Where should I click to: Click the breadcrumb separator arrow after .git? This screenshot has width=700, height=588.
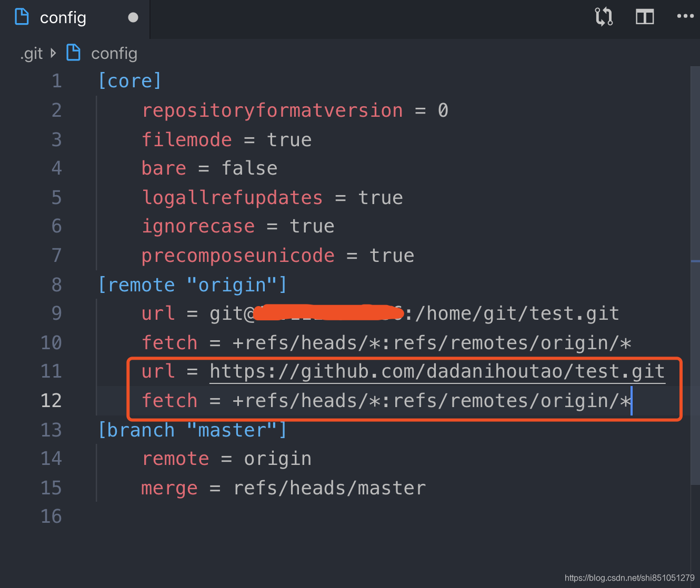coord(53,53)
